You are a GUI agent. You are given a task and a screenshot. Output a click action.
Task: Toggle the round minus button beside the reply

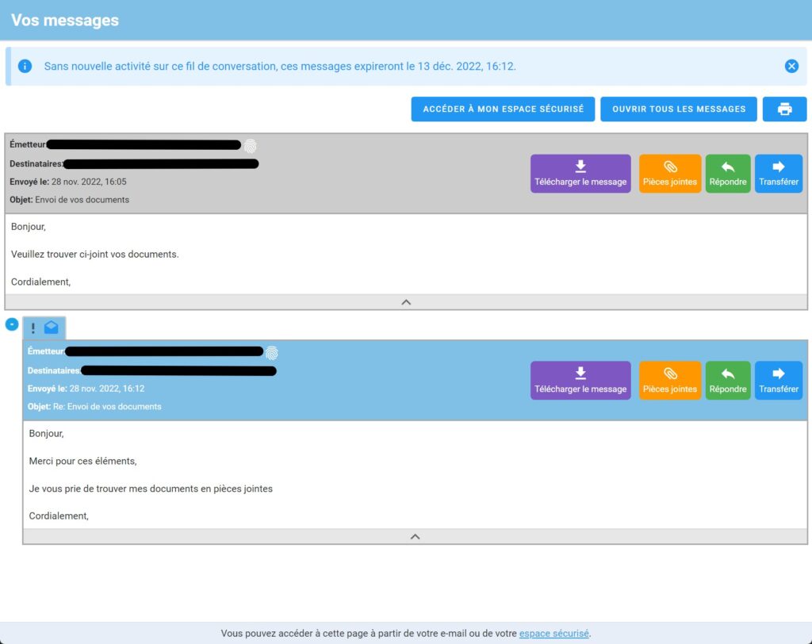pos(12,324)
